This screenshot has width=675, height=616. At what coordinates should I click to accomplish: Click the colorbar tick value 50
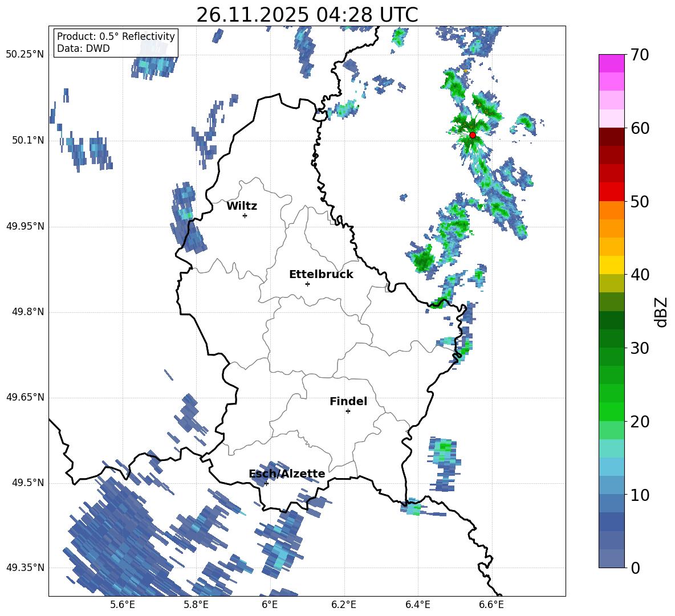point(640,202)
